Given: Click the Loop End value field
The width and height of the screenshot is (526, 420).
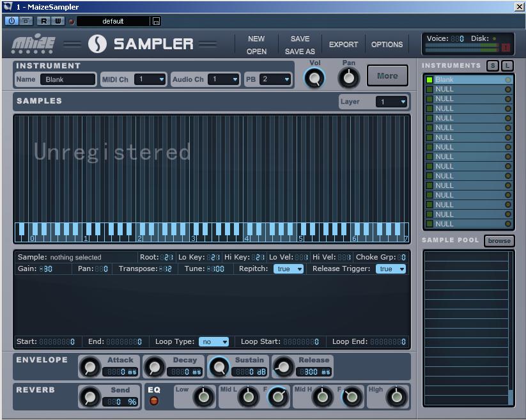Looking at the screenshot, I should pos(388,341).
